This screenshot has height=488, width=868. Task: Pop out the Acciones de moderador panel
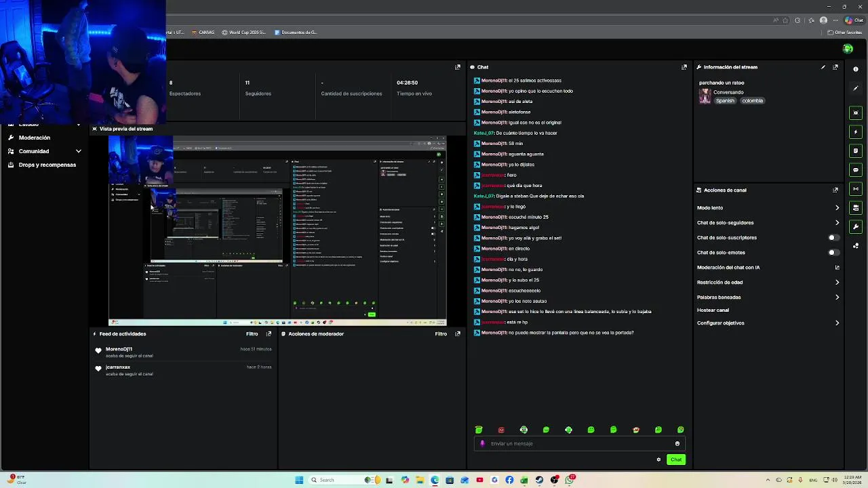pos(458,333)
